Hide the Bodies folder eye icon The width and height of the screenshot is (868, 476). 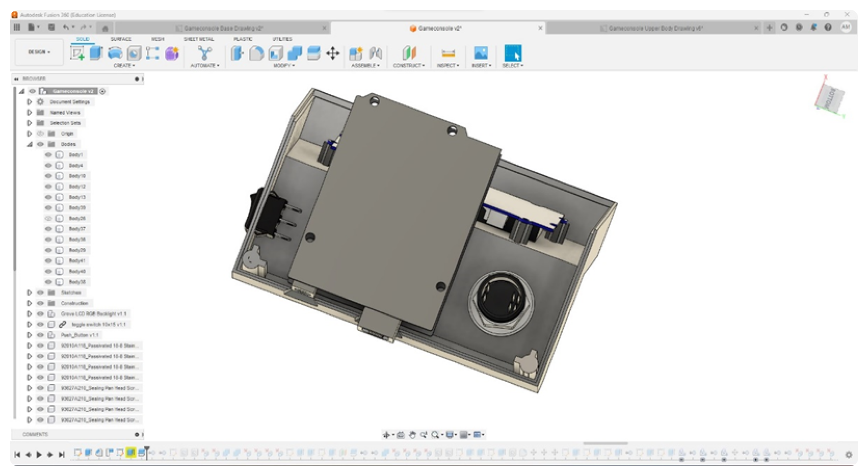click(x=41, y=144)
